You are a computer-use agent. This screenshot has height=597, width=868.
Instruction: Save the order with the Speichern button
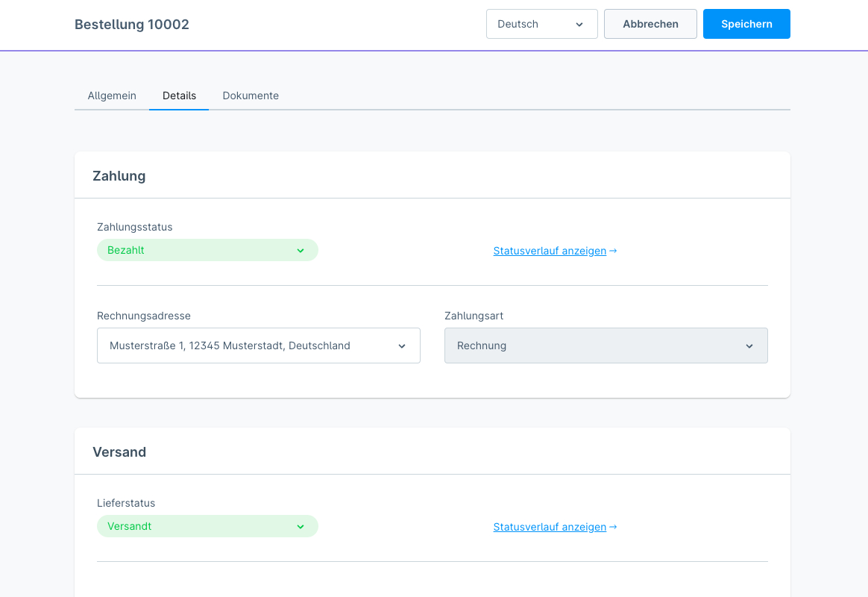[x=746, y=24]
